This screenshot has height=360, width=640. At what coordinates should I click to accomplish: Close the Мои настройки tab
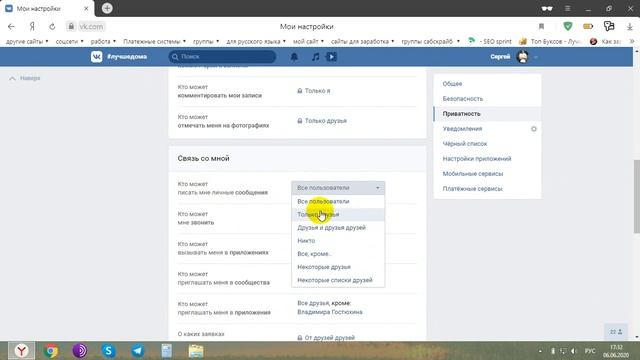[x=86, y=8]
